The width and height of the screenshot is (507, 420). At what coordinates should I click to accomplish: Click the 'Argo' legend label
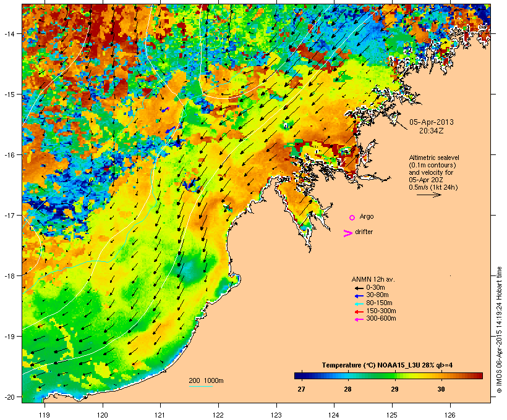click(x=367, y=216)
